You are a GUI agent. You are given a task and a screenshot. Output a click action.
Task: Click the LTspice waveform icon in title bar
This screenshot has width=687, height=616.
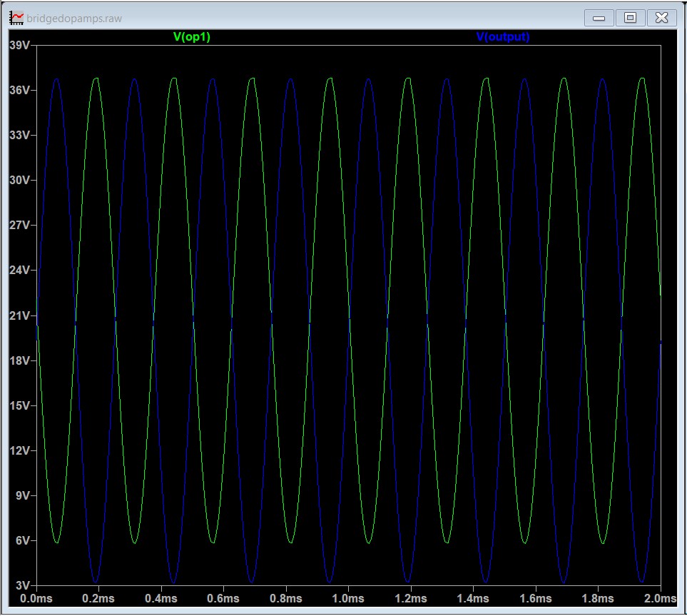[x=16, y=18]
